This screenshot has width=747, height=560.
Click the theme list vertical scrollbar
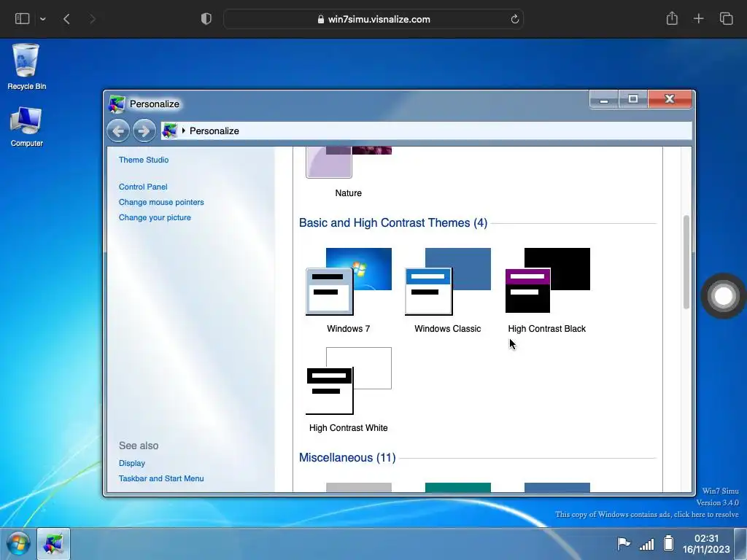point(686,262)
